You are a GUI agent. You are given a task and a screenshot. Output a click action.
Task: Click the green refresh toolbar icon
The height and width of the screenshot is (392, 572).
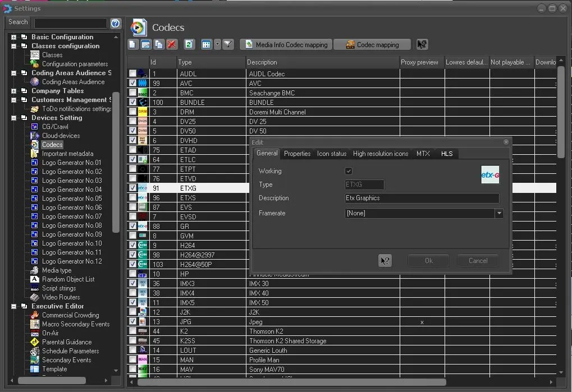[x=189, y=45]
